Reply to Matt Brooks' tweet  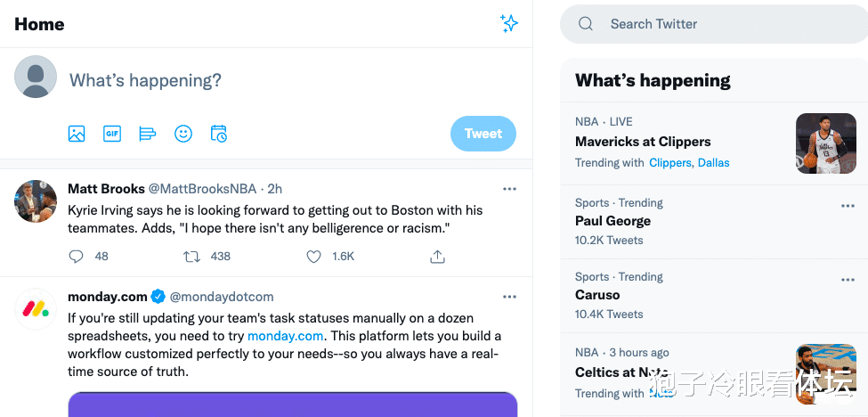click(x=77, y=257)
